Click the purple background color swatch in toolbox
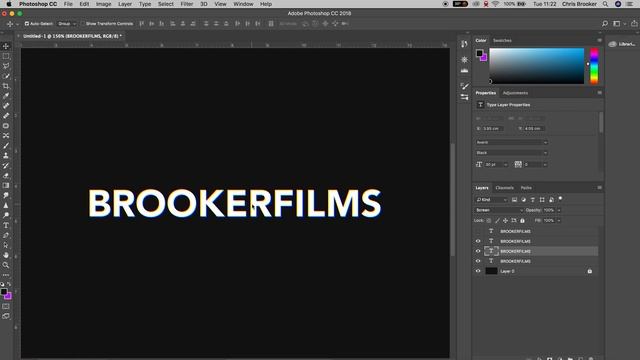Viewport: 640px width, 360px height. coord(9,296)
